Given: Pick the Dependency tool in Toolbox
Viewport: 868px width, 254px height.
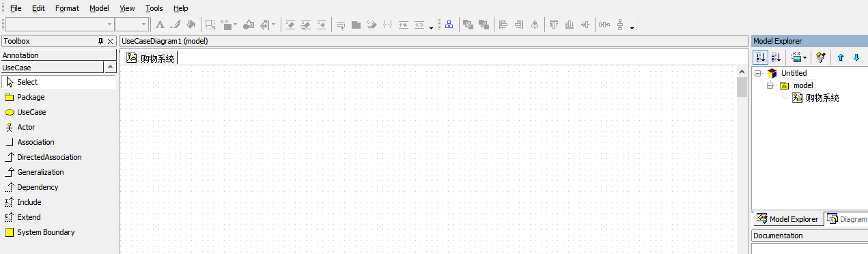Looking at the screenshot, I should [59, 187].
